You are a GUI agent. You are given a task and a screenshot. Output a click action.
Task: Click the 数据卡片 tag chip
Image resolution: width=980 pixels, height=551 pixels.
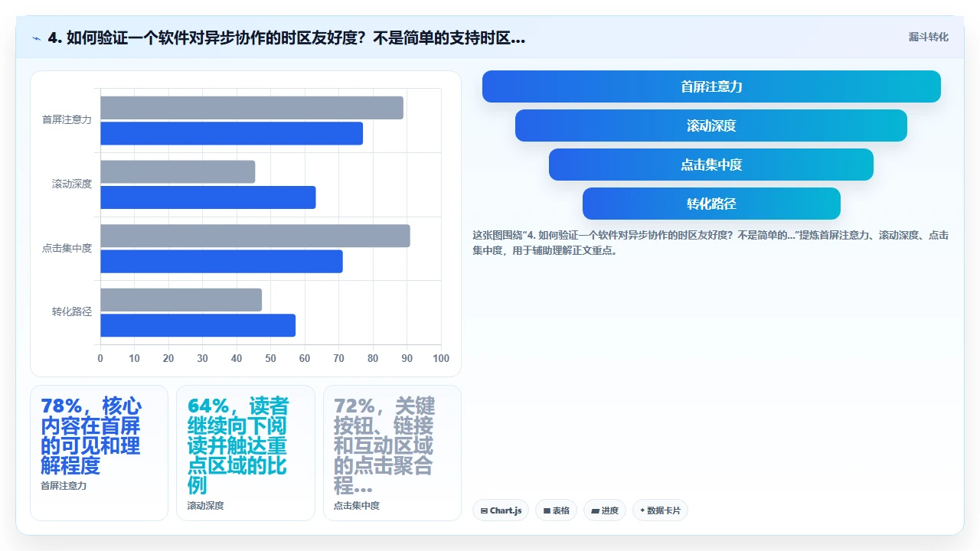click(x=660, y=510)
